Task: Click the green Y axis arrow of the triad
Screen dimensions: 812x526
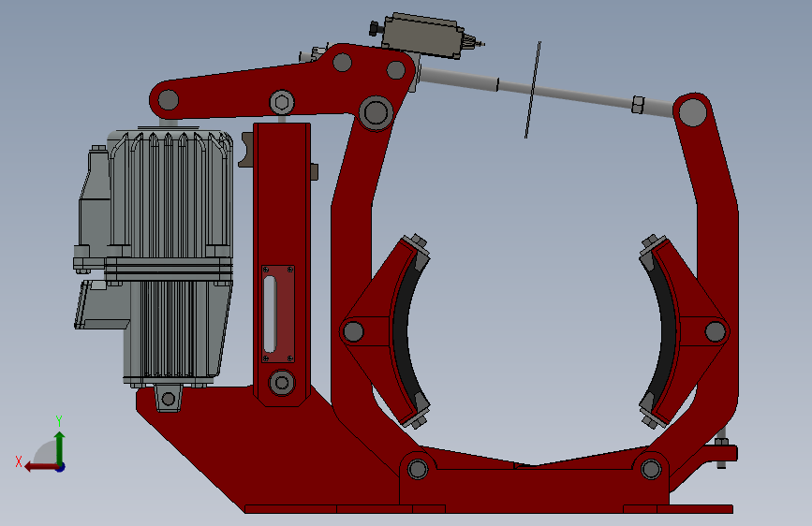Action: tap(60, 447)
